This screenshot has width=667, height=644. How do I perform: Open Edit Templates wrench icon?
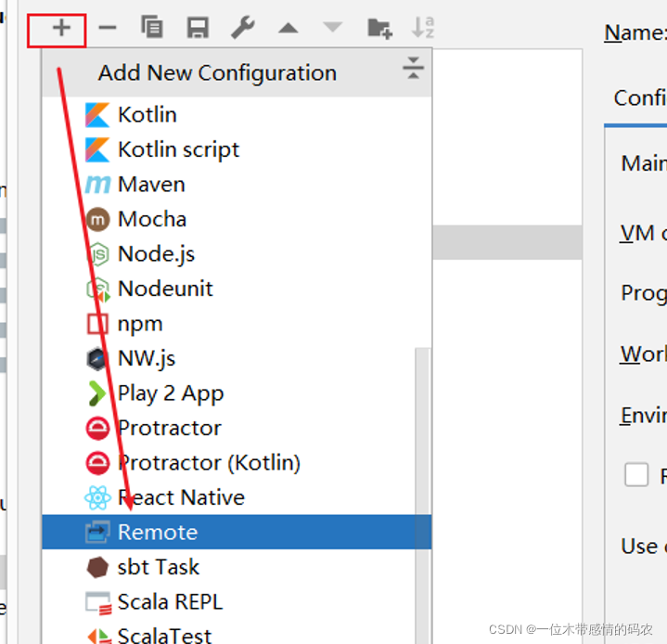pyautogui.click(x=243, y=29)
